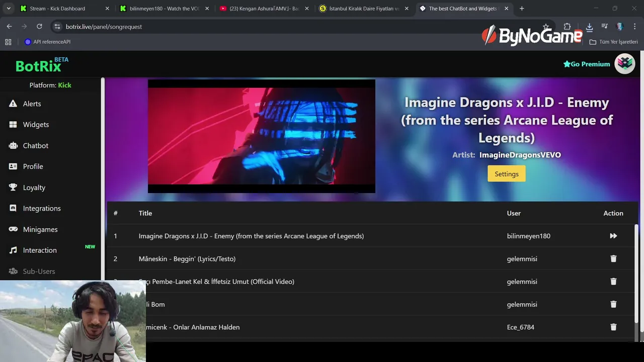644x362 pixels.
Task: Click the Enemy music video player
Action: (x=262, y=136)
